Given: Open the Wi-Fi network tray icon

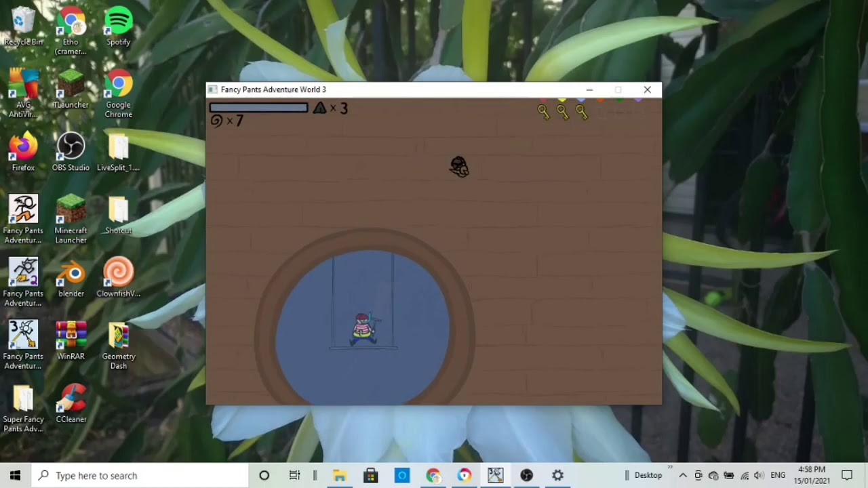Looking at the screenshot, I should coord(745,475).
